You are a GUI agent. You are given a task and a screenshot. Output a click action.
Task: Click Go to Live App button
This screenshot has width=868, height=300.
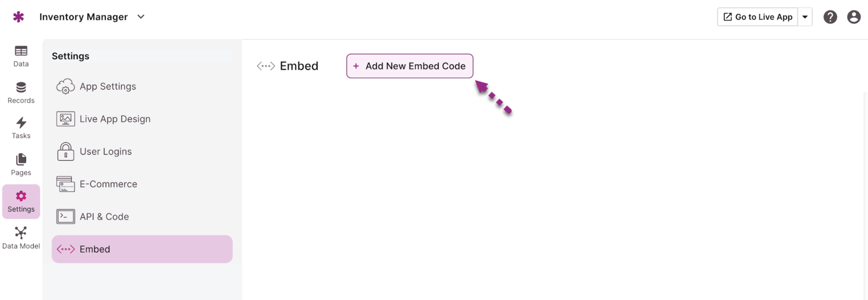pyautogui.click(x=757, y=17)
